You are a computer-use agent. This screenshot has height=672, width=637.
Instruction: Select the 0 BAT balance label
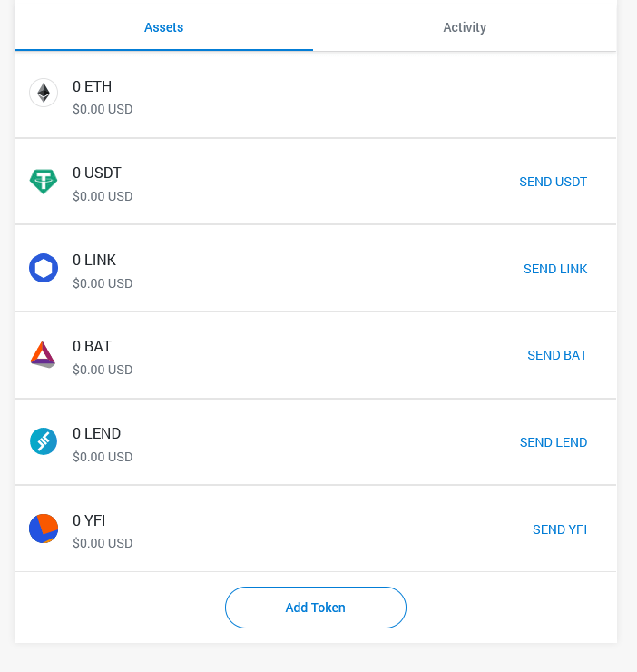click(x=92, y=346)
